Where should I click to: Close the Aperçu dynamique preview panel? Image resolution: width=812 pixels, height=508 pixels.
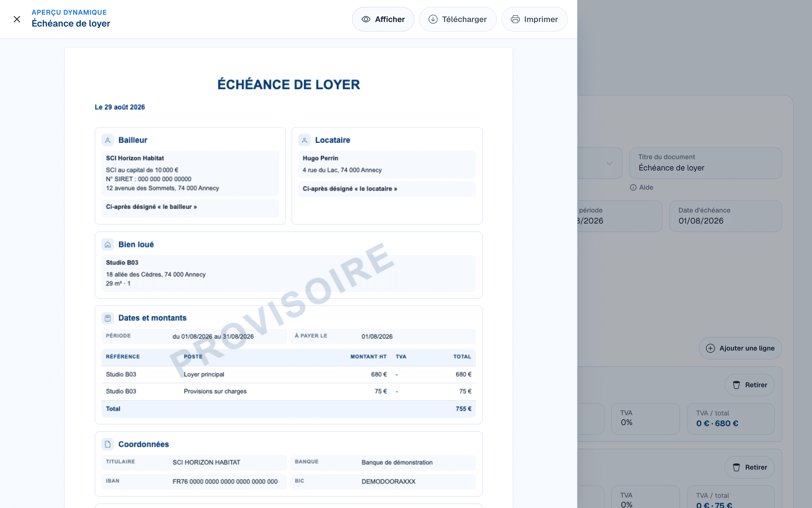pos(17,19)
